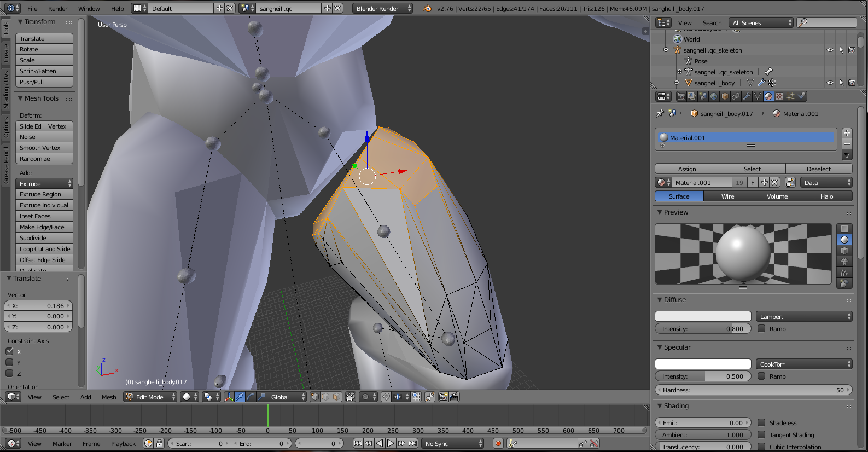Screen dimensions: 868x452
Task: Enable the Y constraint axis checkbox
Action: click(9, 362)
